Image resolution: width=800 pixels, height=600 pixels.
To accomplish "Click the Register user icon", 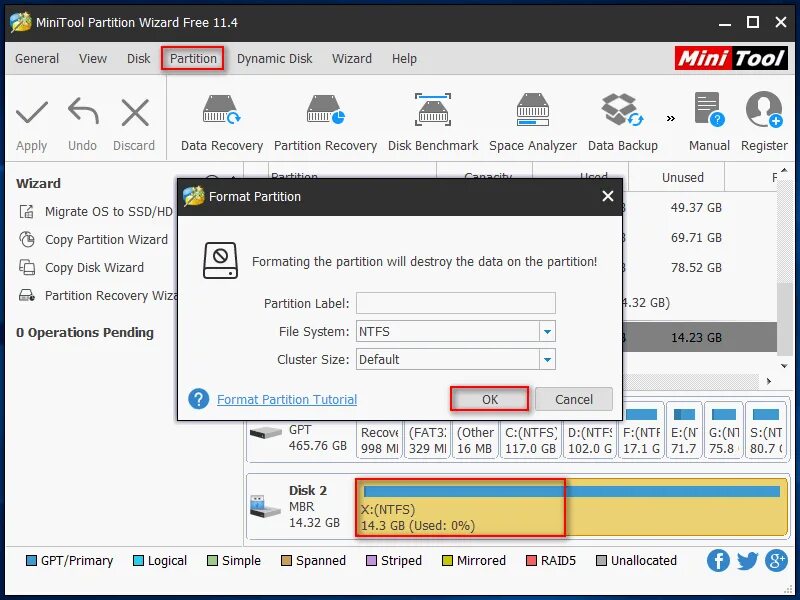I will point(764,109).
